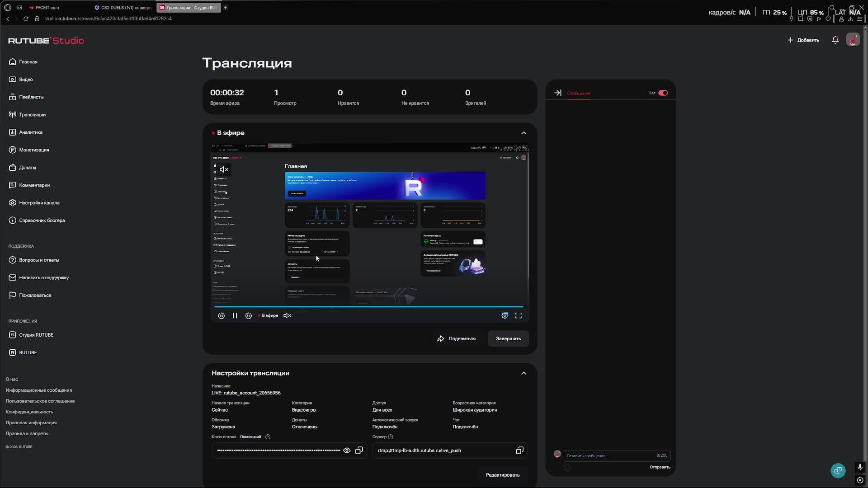Open the Аналитика section in the sidebar
The image size is (868, 488).
click(30, 132)
